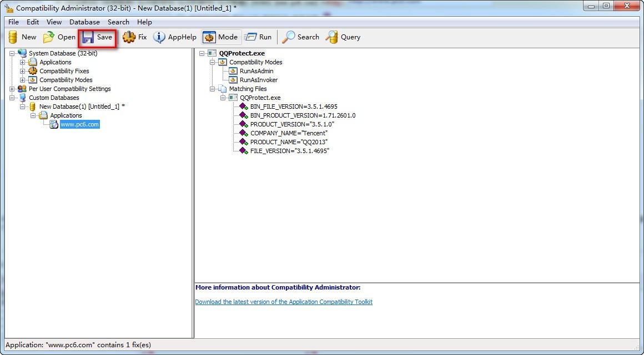Open the Database menu
This screenshot has height=355, width=644.
click(84, 22)
